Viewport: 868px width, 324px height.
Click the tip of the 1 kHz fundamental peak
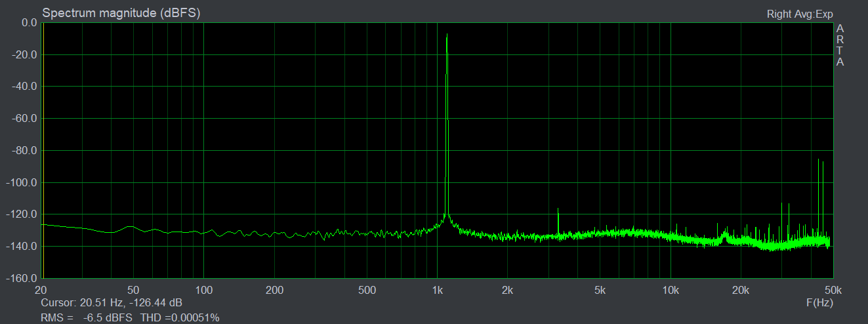tap(447, 33)
